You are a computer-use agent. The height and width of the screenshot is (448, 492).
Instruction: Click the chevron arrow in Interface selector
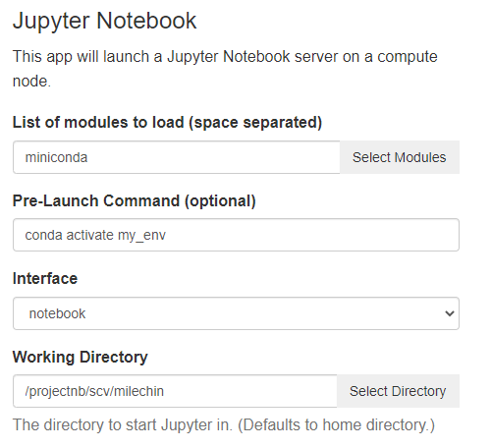450,313
